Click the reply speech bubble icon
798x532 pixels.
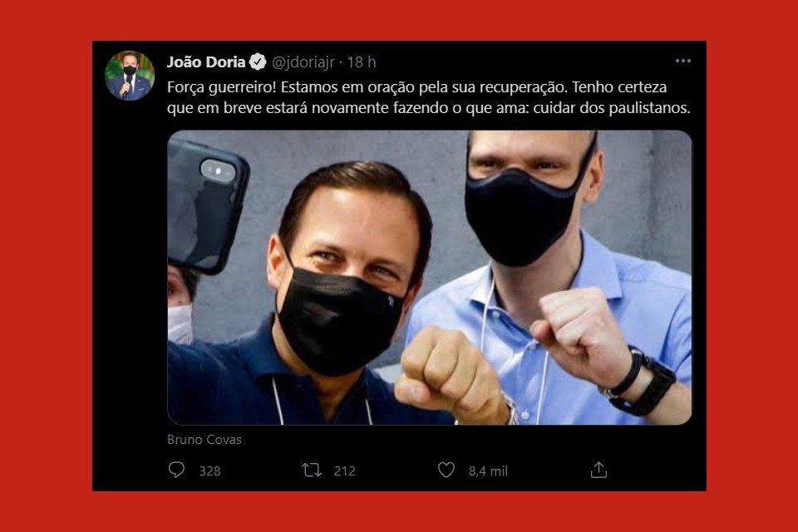coord(176,470)
